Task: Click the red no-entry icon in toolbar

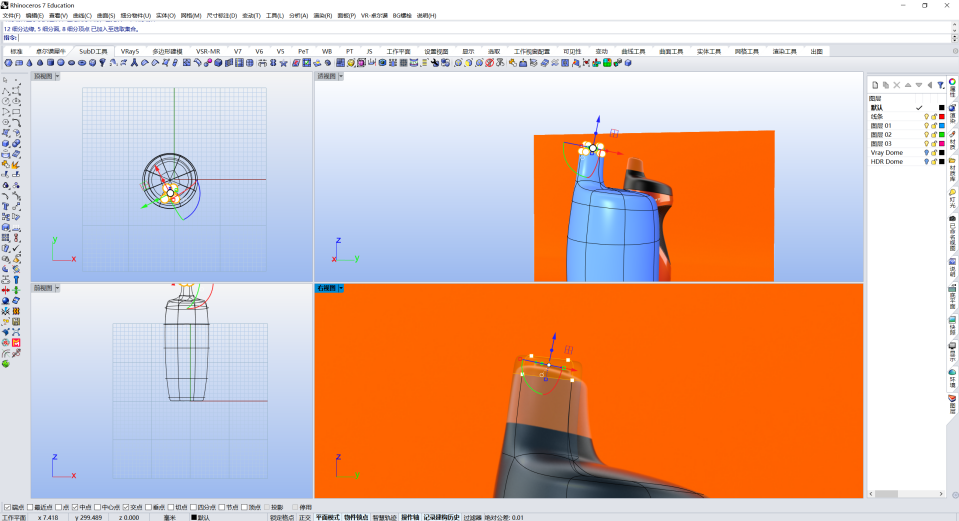Action: [489, 63]
